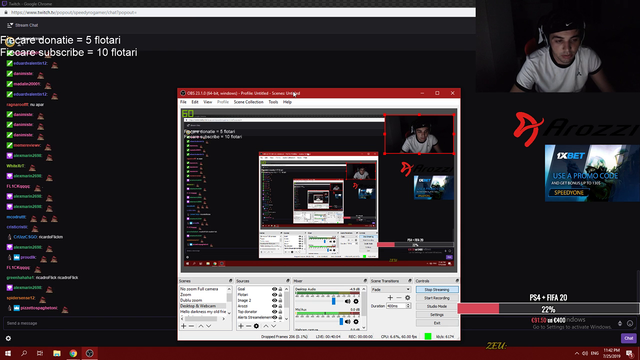Select No zoom Full camera scene
640x360 pixels.
[203, 289]
